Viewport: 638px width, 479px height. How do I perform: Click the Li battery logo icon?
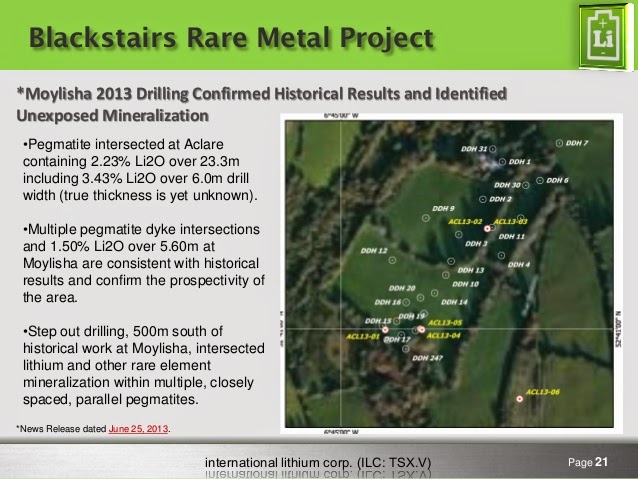(x=604, y=37)
